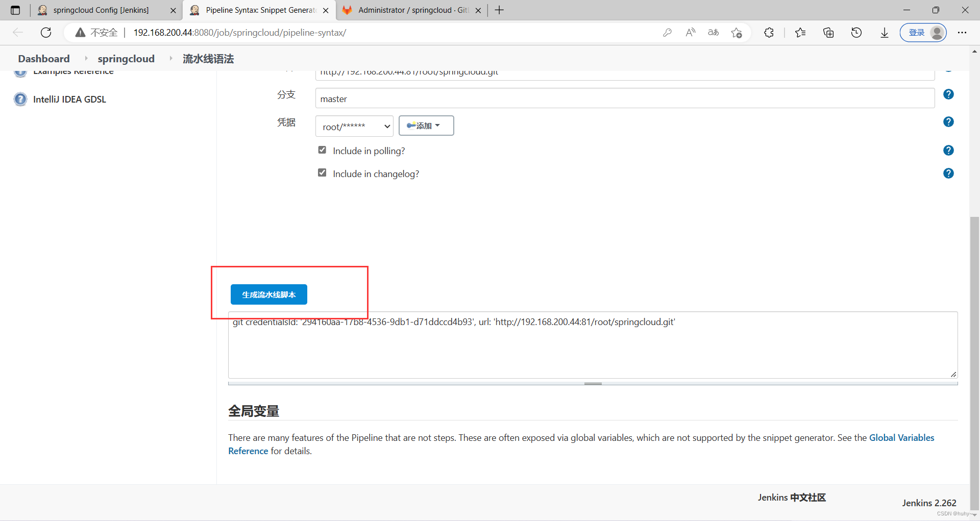The image size is (980, 521).
Task: Click help icon for Include in polling
Action: click(948, 151)
